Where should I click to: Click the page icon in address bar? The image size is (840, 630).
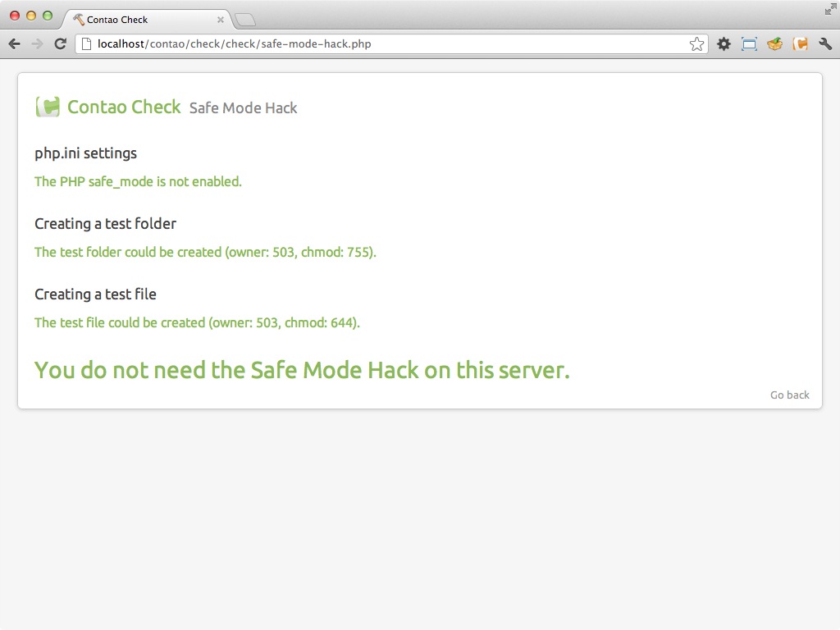[87, 44]
